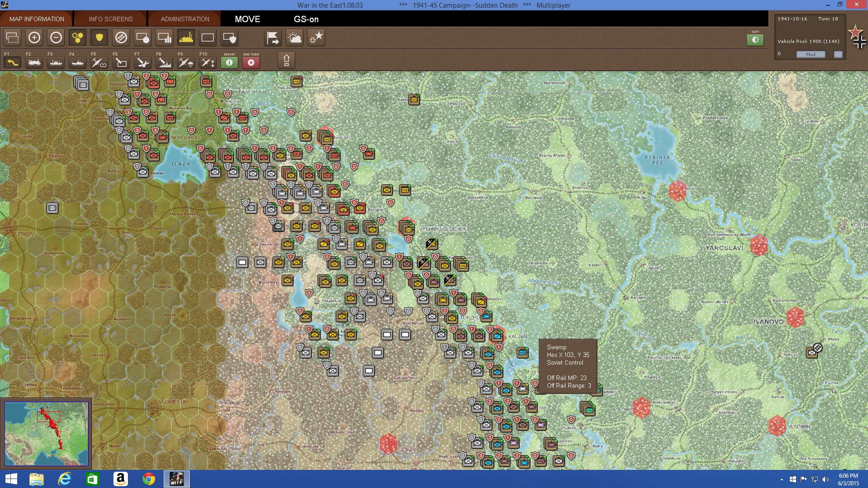Click the VELIKIE LUKI city label
868x488 pixels.
tap(173, 401)
